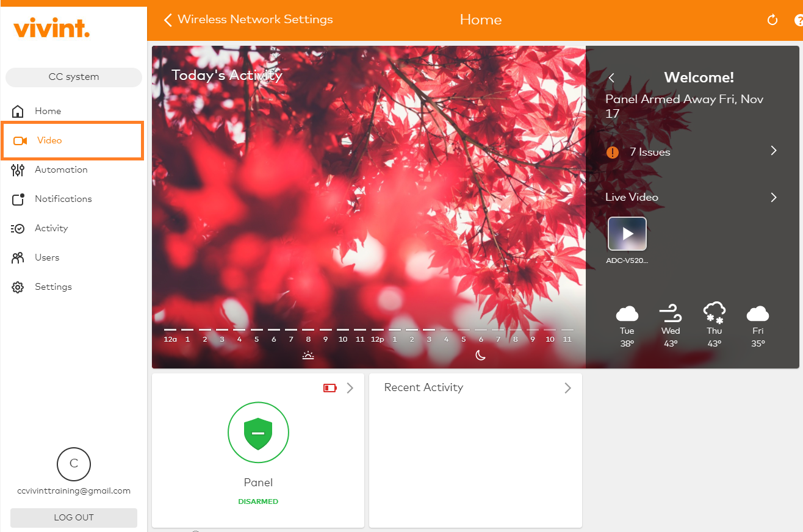This screenshot has width=803, height=532.
Task: Collapse the Welcome panel with its chevron
Action: pos(611,78)
